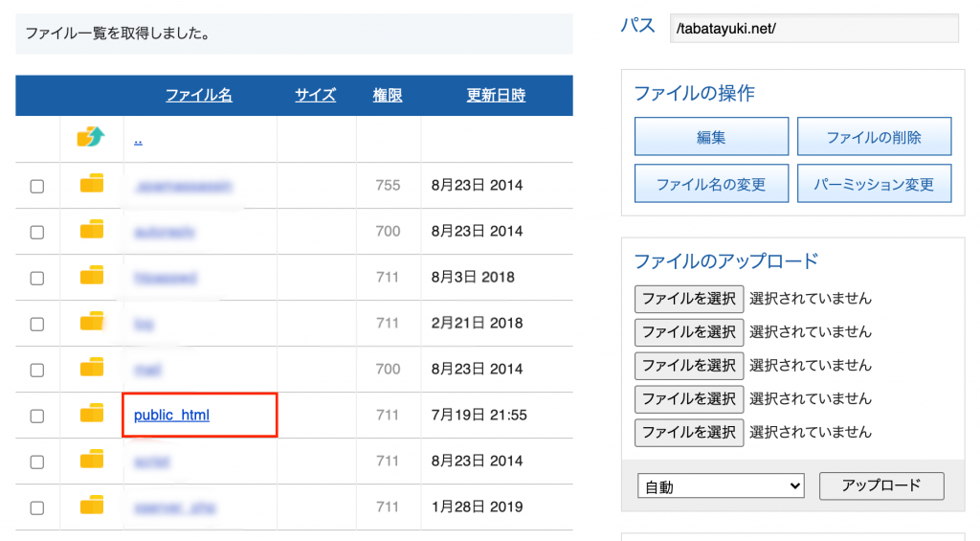The image size is (980, 541).
Task: Click the ファイル一覧を取得しました message
Action: click(117, 34)
